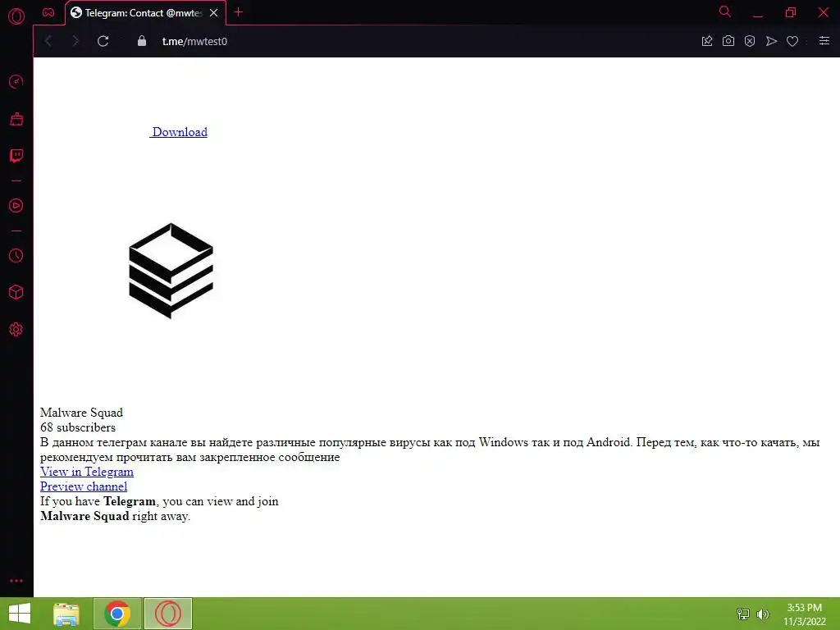
Task: Open History clock icon in sidebar
Action: click(16, 256)
